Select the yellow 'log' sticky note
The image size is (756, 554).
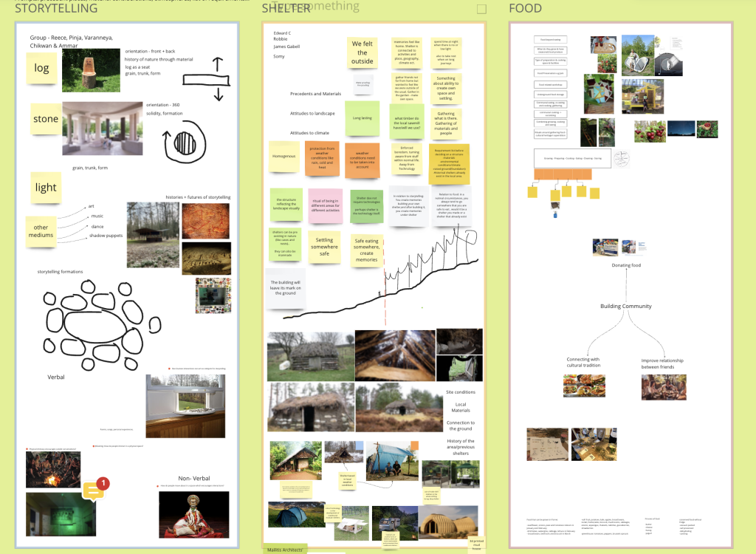click(42, 68)
